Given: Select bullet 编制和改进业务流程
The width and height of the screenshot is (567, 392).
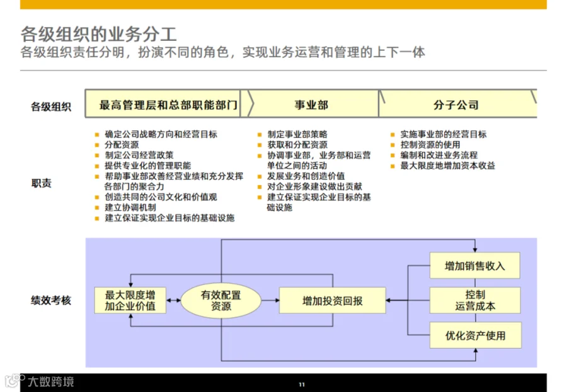Looking at the screenshot, I should click(439, 155).
